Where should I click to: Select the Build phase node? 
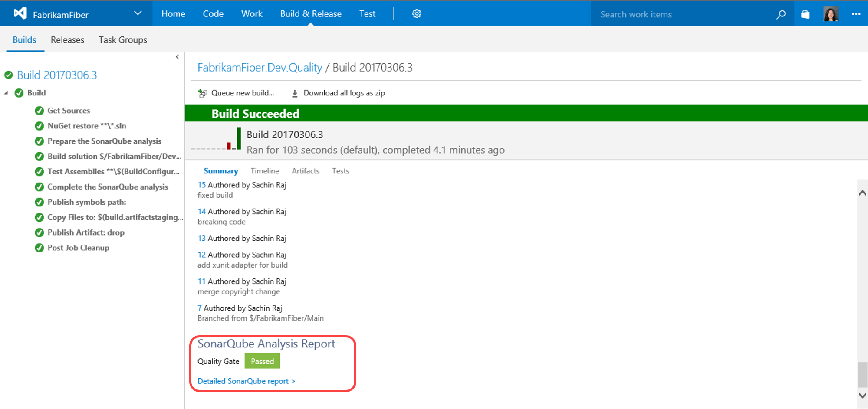tap(36, 93)
